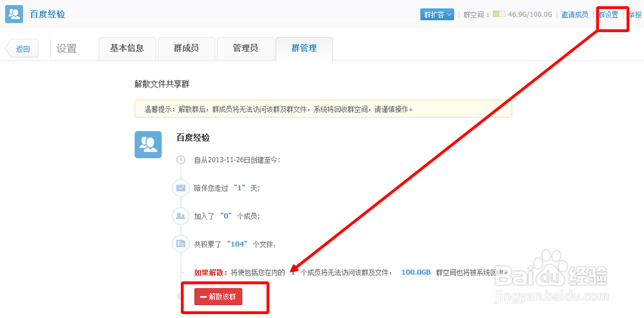
Task: Click the 46.9G/100.0G storage text
Action: 530,14
